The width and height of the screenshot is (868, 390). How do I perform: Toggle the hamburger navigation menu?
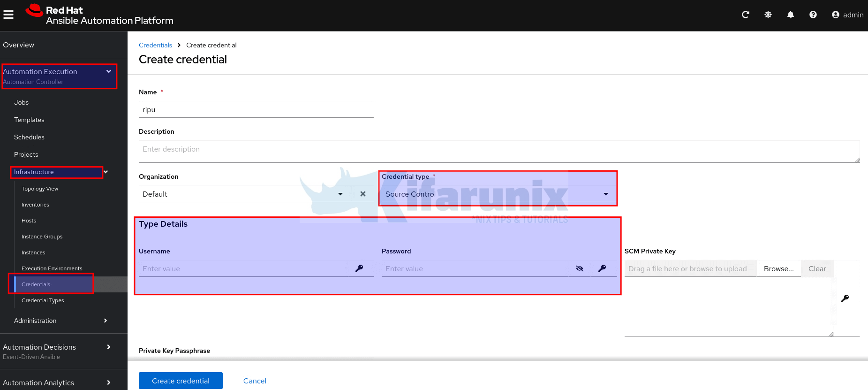click(8, 15)
